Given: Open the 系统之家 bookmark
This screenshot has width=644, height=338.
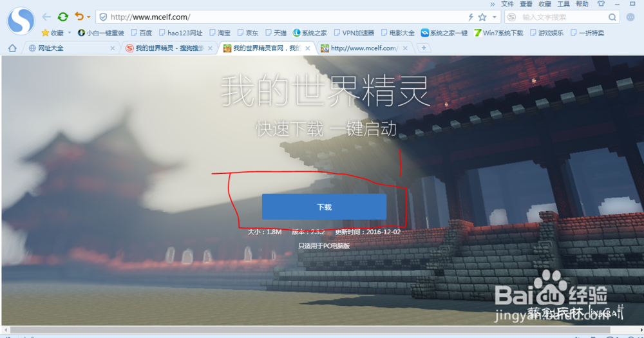Looking at the screenshot, I should 310,33.
